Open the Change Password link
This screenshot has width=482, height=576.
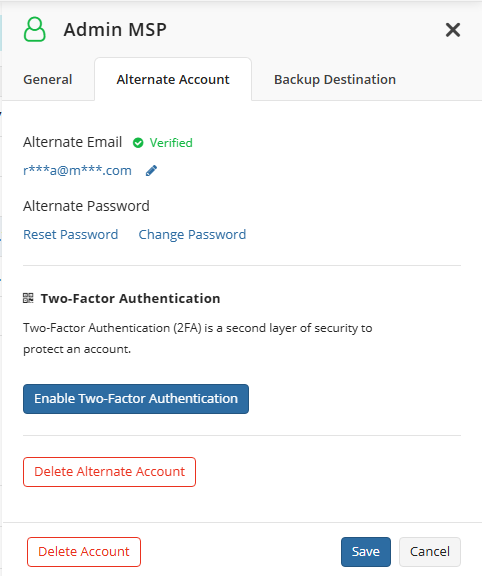click(x=192, y=234)
